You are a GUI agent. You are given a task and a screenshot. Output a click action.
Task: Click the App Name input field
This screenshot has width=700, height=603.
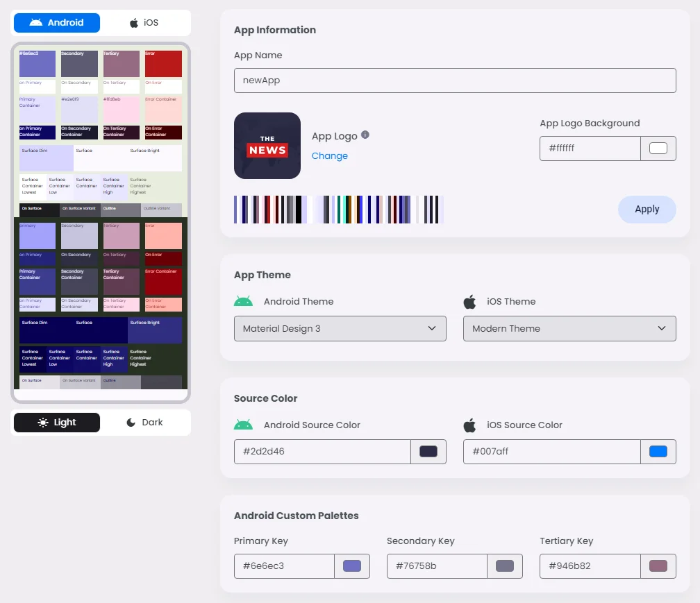coord(455,80)
